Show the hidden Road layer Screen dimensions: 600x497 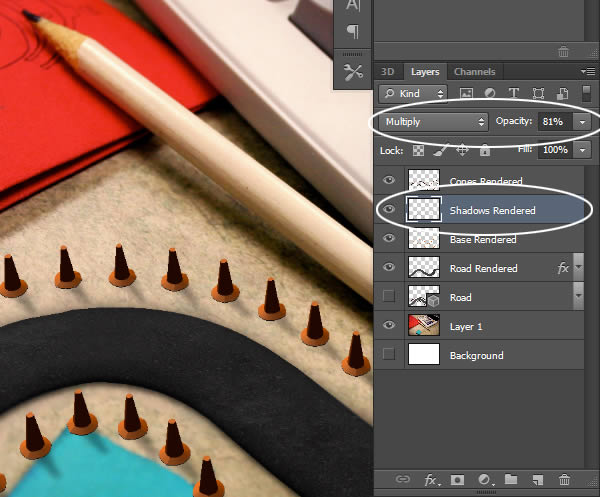click(389, 296)
